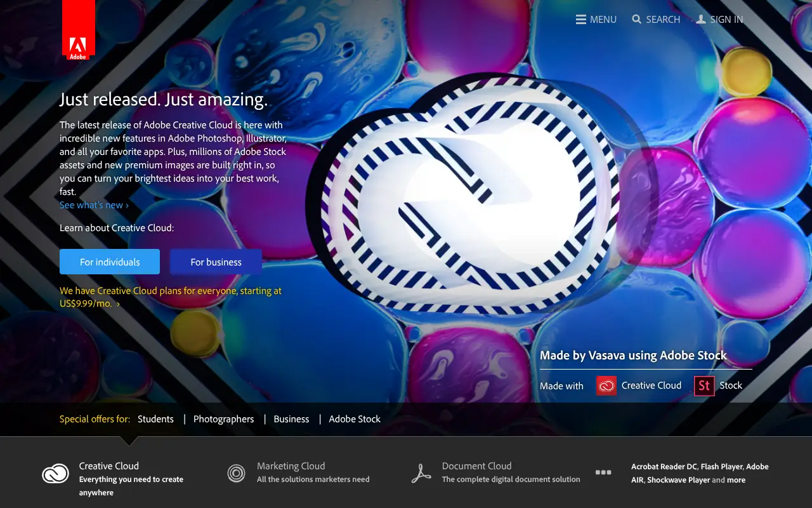Screen dimensions: 812x508
Task: Select the Document Cloud heading
Action: pyautogui.click(x=476, y=466)
